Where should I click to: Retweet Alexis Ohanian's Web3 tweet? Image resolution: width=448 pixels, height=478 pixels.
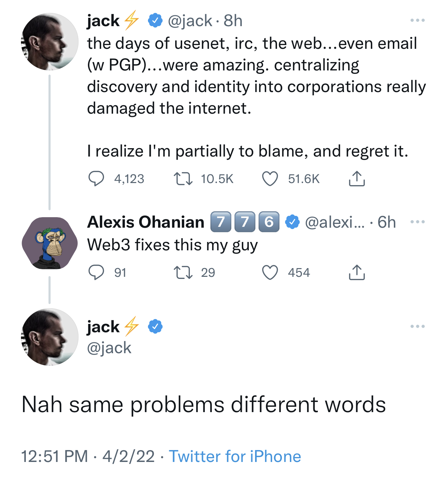click(183, 273)
